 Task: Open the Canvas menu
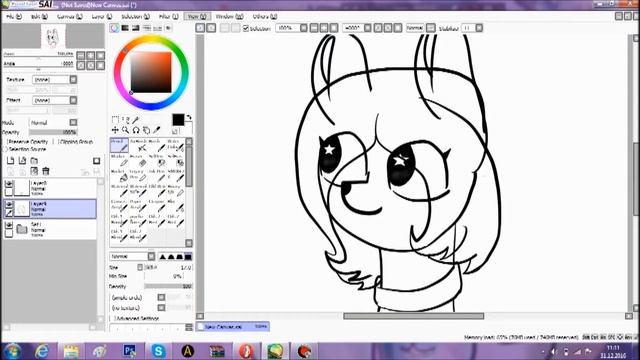70,17
